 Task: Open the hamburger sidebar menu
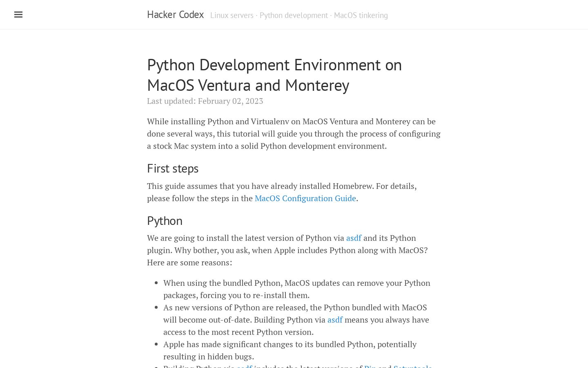click(18, 15)
